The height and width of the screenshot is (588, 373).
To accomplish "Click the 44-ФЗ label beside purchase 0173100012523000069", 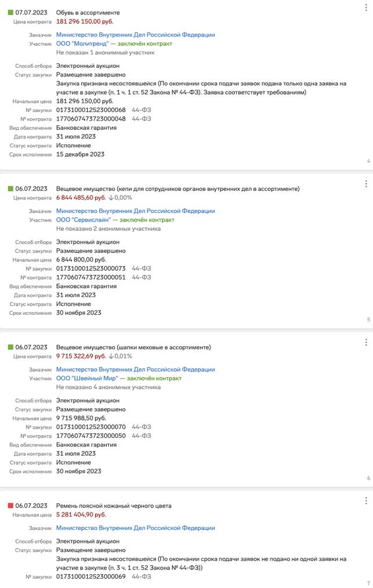I will click(142, 577).
